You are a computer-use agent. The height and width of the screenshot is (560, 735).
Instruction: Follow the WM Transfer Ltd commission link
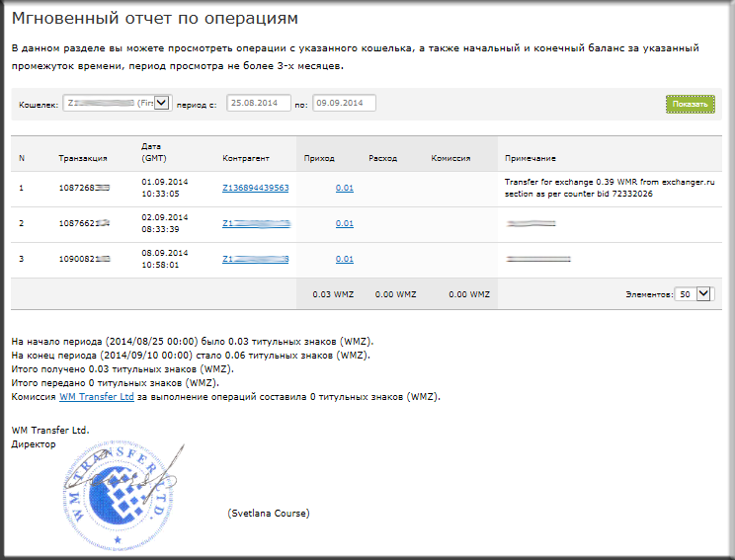(96, 396)
